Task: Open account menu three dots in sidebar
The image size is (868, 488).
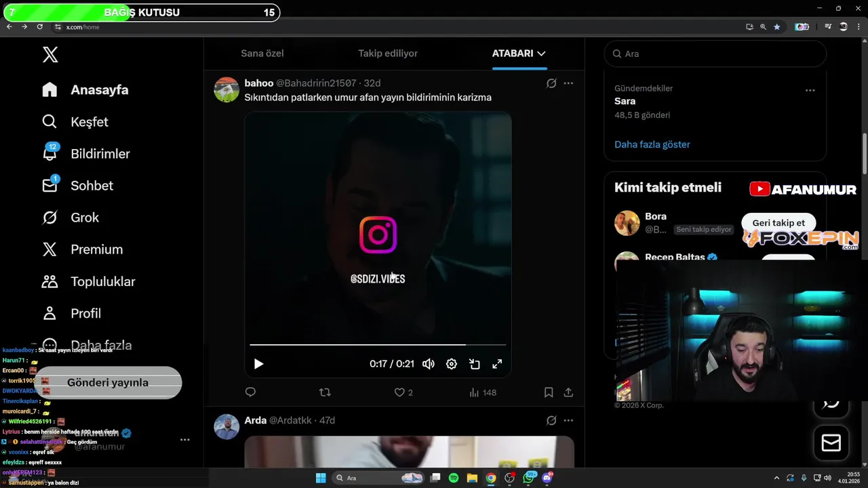Action: [184, 440]
